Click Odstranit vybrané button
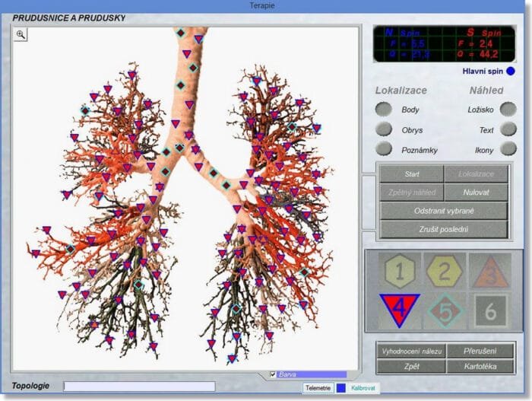The width and height of the screenshot is (532, 401). coord(444,211)
